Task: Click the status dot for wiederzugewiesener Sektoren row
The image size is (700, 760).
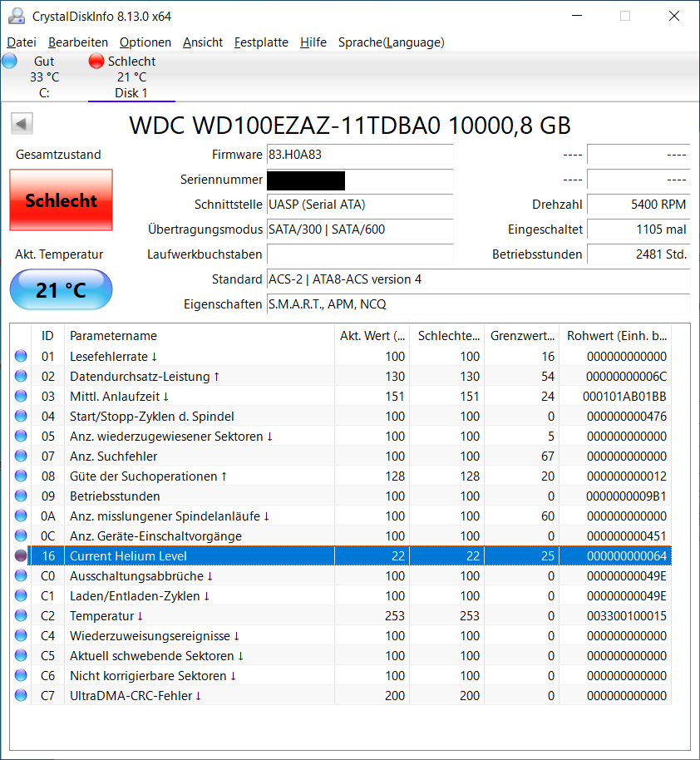Action: [21, 436]
